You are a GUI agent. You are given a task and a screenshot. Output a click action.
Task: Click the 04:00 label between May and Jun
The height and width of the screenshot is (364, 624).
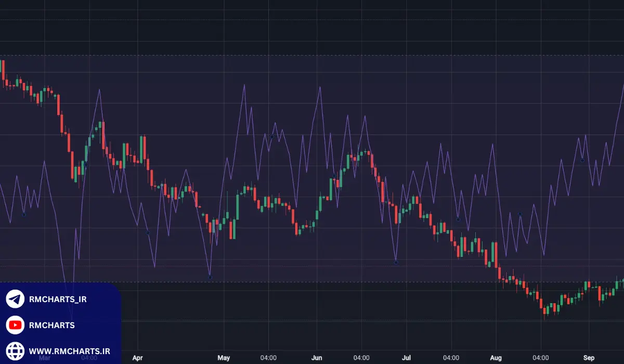coord(268,358)
